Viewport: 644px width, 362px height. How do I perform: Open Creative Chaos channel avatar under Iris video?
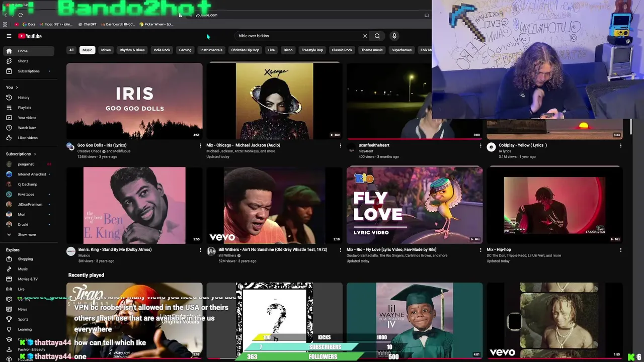coord(70,147)
